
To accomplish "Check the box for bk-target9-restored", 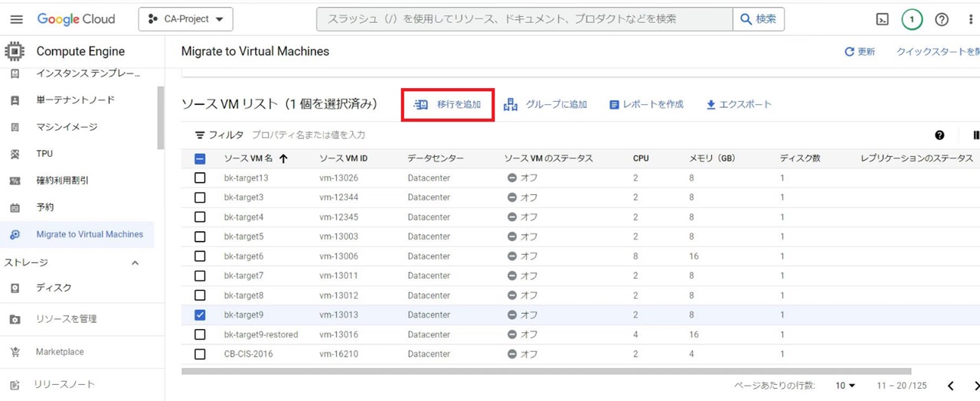I will point(200,334).
